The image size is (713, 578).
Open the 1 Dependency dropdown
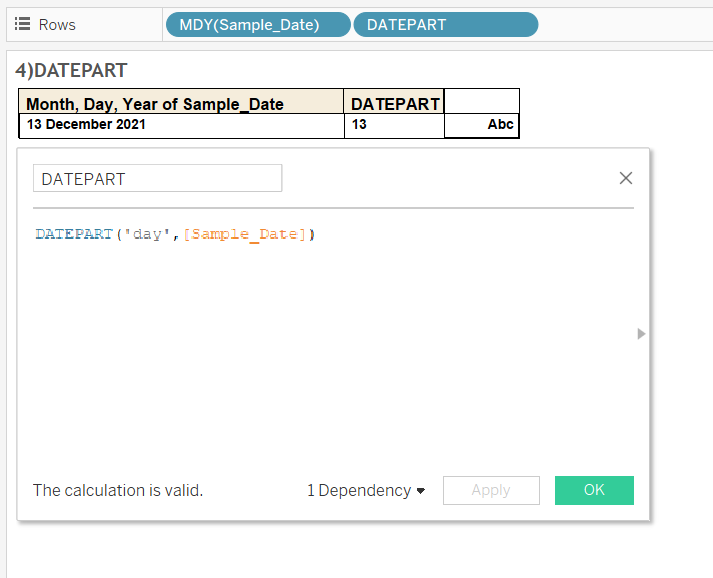pos(366,490)
